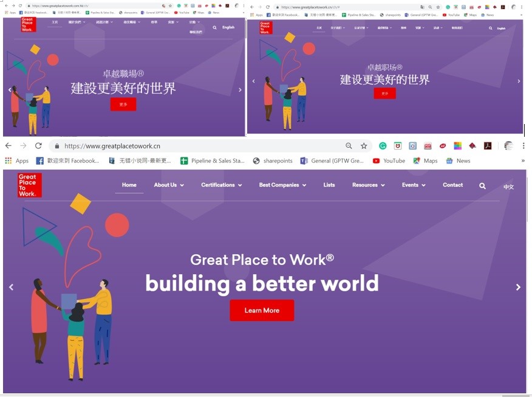The height and width of the screenshot is (397, 532).
Task: Open the Lists nav item
Action: click(x=329, y=185)
